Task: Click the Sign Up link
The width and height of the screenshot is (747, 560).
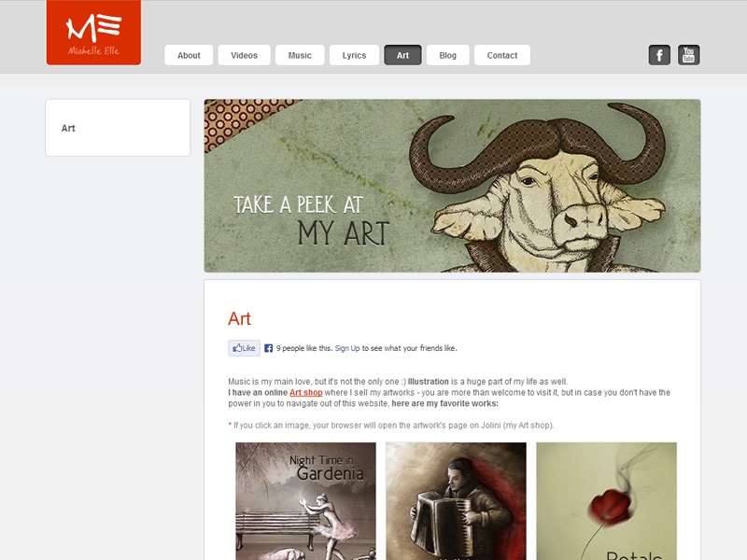Action: pyautogui.click(x=347, y=348)
